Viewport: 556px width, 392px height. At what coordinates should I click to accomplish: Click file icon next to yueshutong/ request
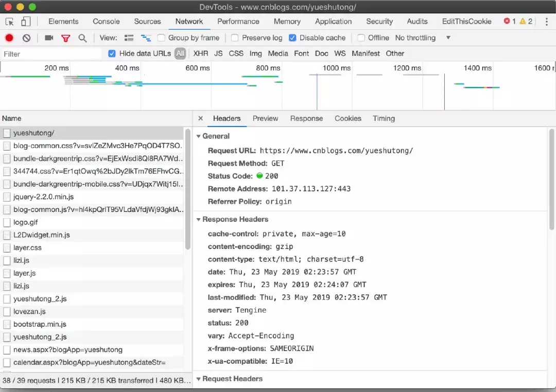click(x=7, y=133)
